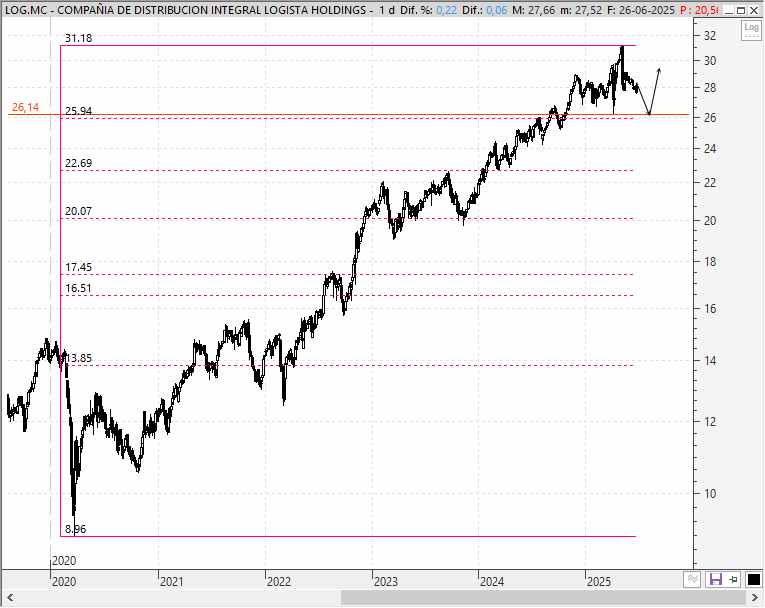Click the 32 price axis label
This screenshot has height=608, width=765.
click(x=710, y=36)
